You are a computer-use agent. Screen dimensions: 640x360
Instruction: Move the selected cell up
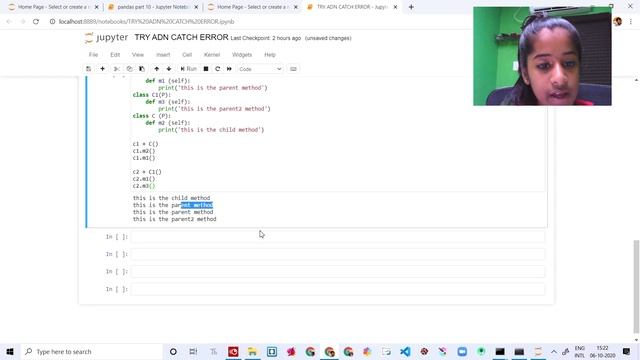pos(157,69)
